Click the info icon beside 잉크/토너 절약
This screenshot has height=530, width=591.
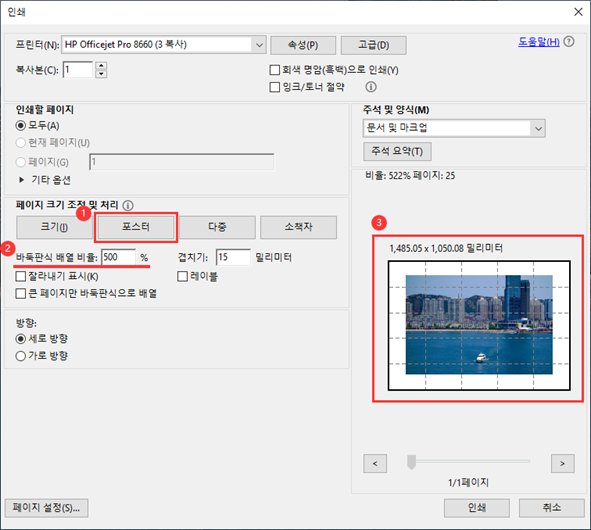(371, 87)
